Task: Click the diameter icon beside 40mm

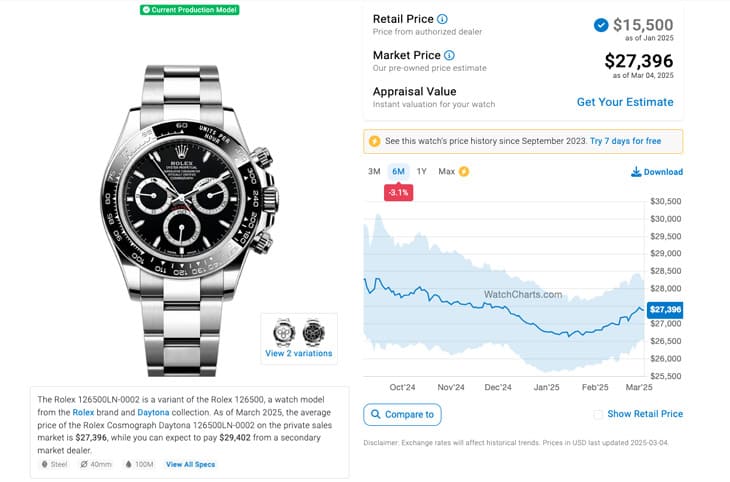Action: pos(84,464)
